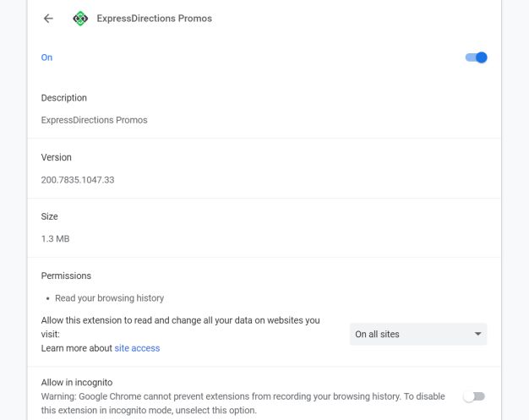Click the description text under Description
This screenshot has width=529, height=420.
(95, 120)
